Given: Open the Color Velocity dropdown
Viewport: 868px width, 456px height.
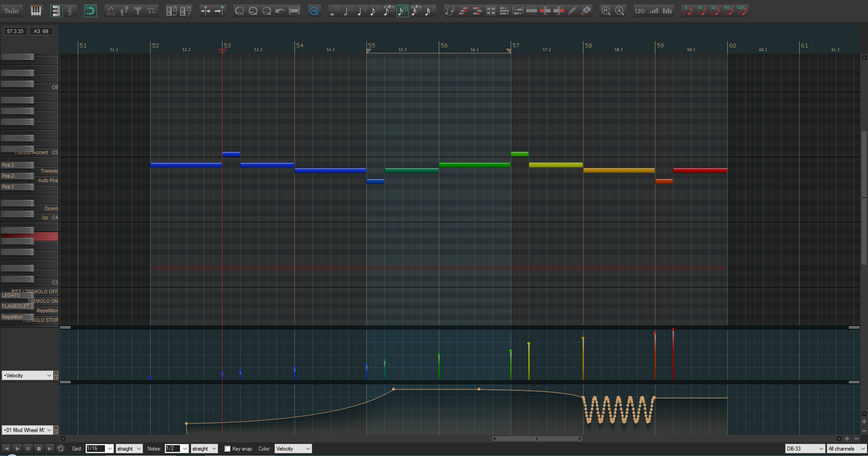Looking at the screenshot, I should click(x=293, y=449).
